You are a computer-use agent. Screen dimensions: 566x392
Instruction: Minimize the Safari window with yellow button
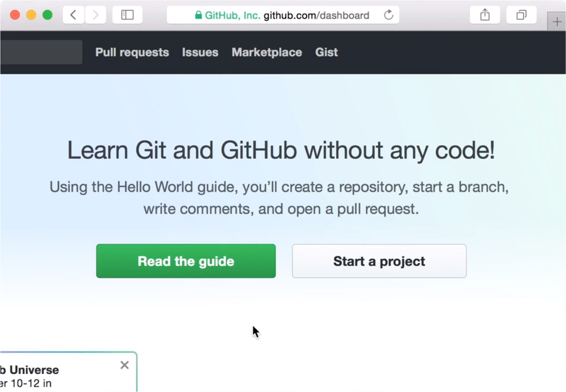coord(31,15)
